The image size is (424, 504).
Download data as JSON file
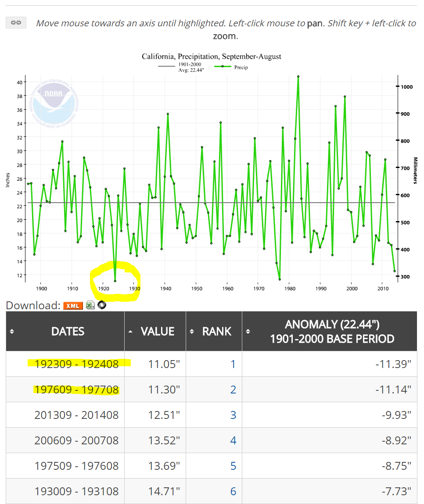[102, 305]
